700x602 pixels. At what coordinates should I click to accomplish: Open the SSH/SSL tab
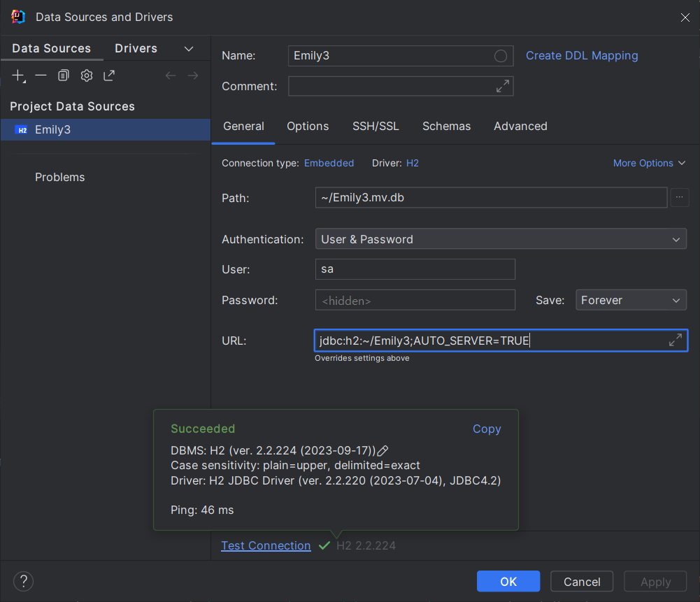tap(376, 127)
